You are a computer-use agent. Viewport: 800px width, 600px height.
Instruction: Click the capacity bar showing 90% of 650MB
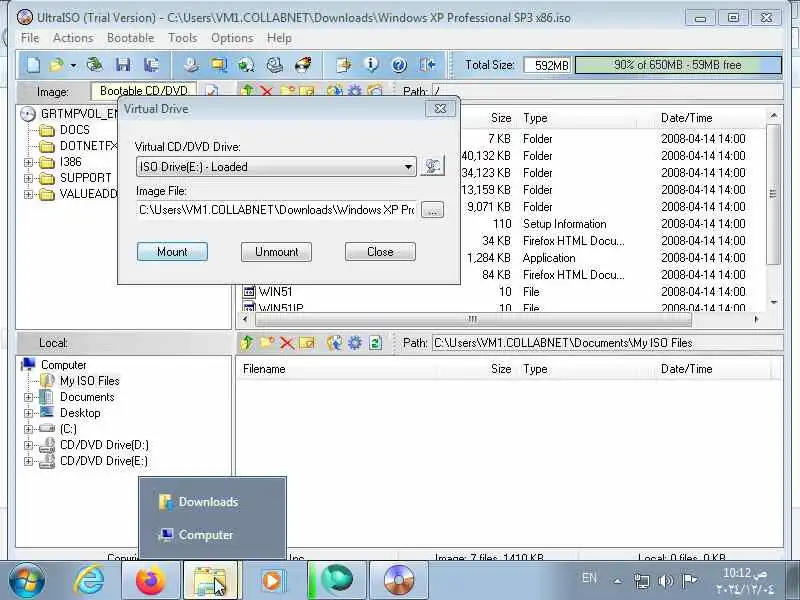678,65
